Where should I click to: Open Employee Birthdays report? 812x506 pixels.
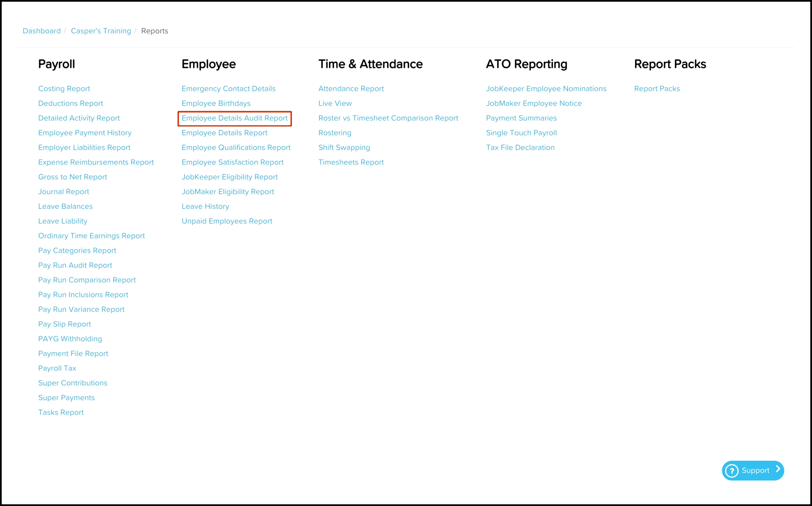pyautogui.click(x=216, y=103)
